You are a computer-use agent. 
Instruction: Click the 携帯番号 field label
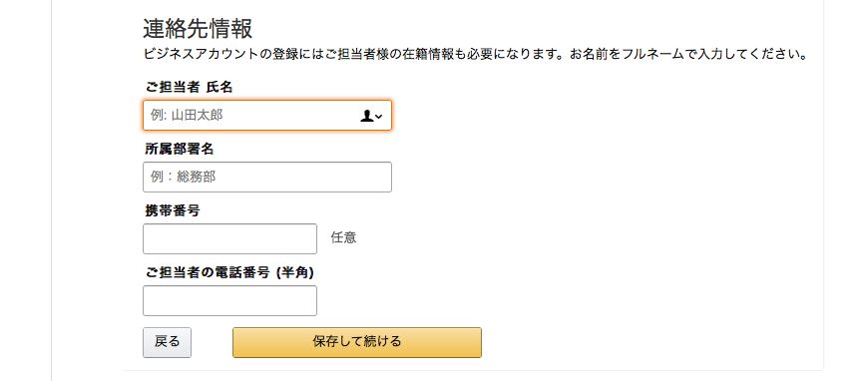[173, 210]
